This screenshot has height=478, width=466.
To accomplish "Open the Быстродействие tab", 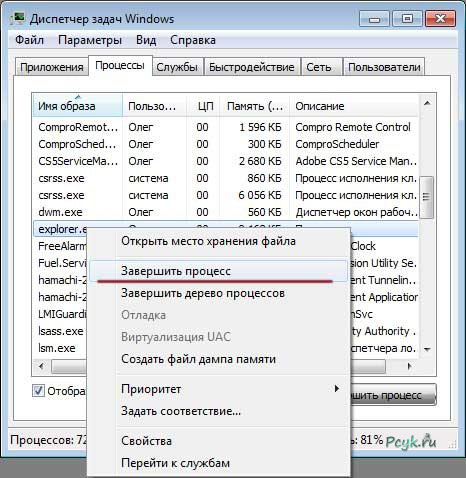I will click(x=252, y=67).
